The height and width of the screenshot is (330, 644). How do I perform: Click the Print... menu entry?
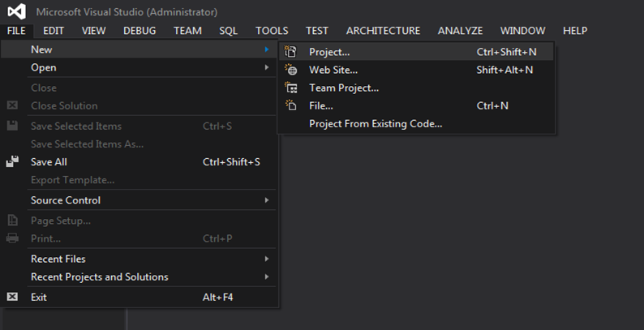[x=139, y=238]
